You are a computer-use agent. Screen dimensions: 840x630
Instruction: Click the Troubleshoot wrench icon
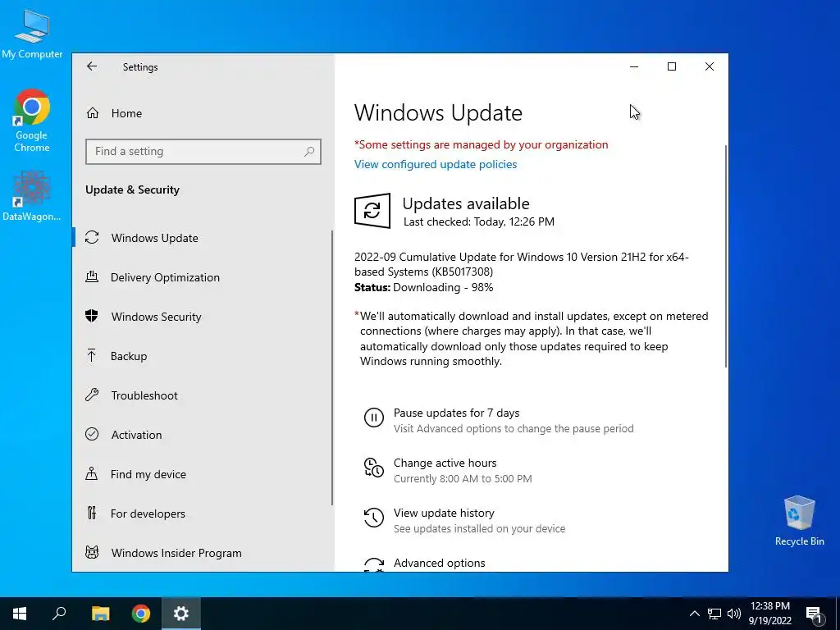pos(92,395)
